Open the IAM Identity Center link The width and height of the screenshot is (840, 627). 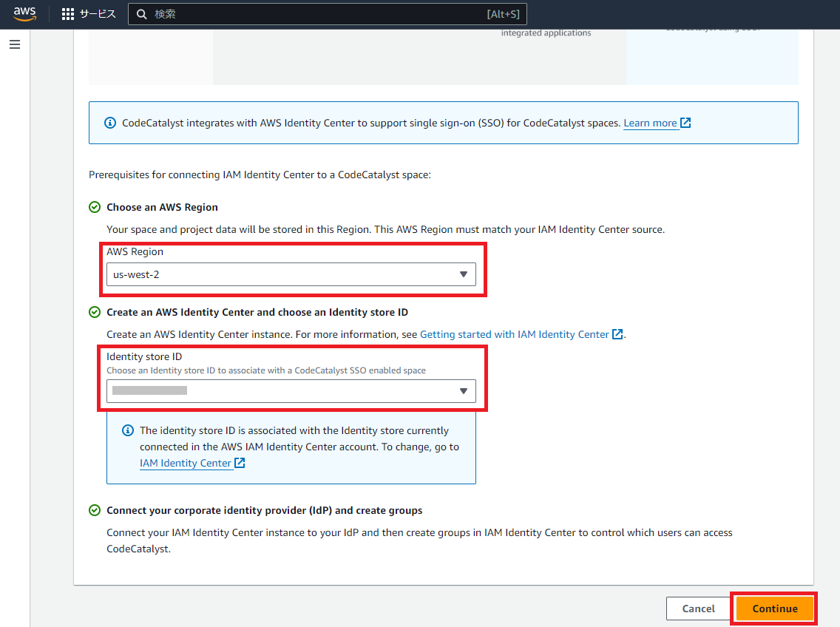tap(186, 463)
